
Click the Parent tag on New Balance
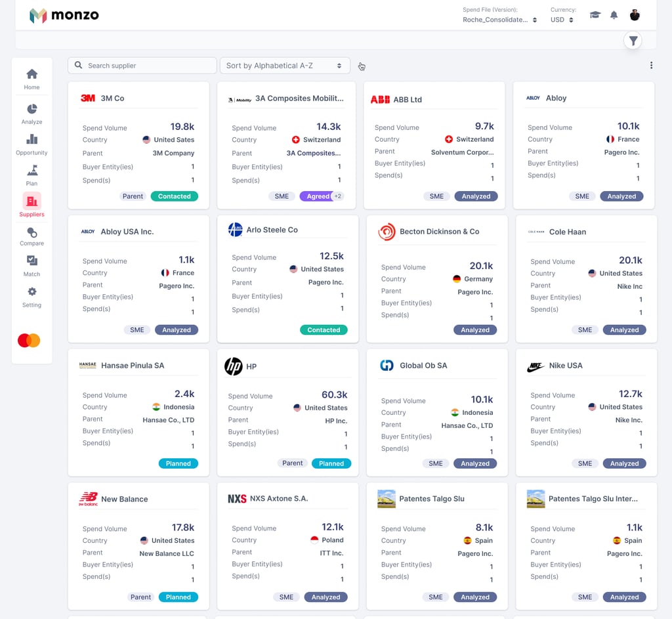[x=140, y=597]
